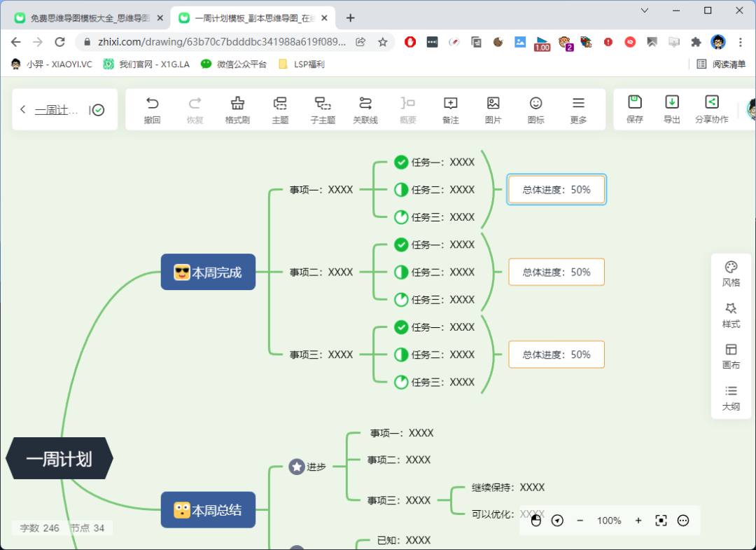The width and height of the screenshot is (756, 550).
Task: Open the zoom bar more options icon
Action: (683, 521)
